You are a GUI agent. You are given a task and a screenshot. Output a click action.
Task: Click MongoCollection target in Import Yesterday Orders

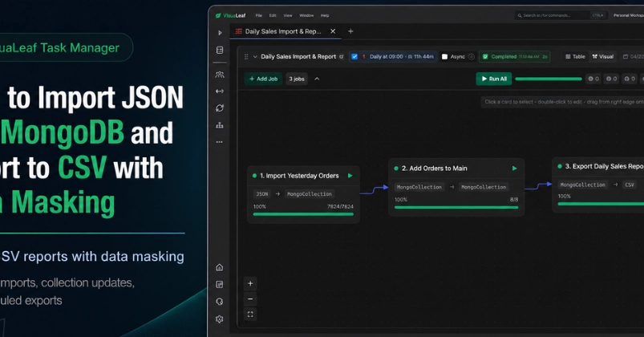310,194
